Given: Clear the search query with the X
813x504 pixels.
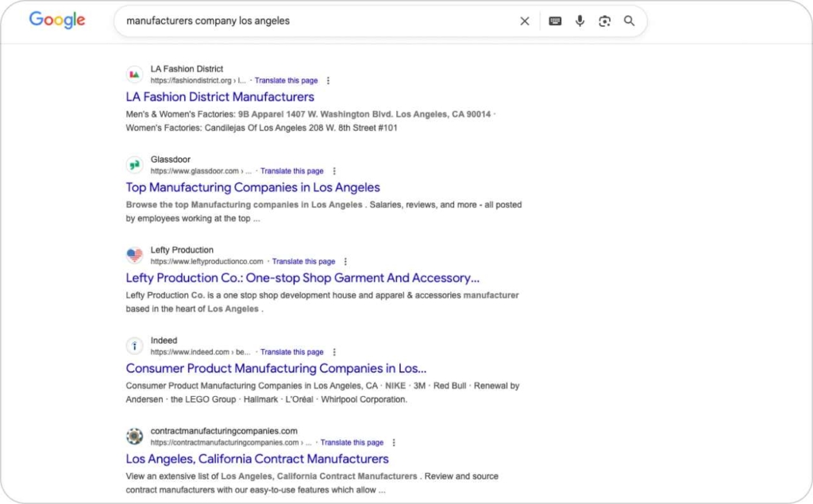Looking at the screenshot, I should click(x=524, y=21).
